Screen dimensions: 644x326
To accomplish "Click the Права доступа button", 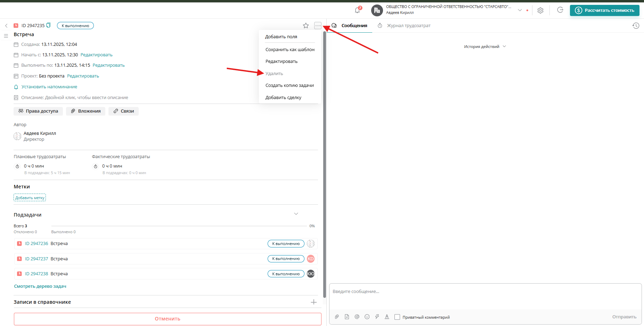I will click(x=38, y=111).
